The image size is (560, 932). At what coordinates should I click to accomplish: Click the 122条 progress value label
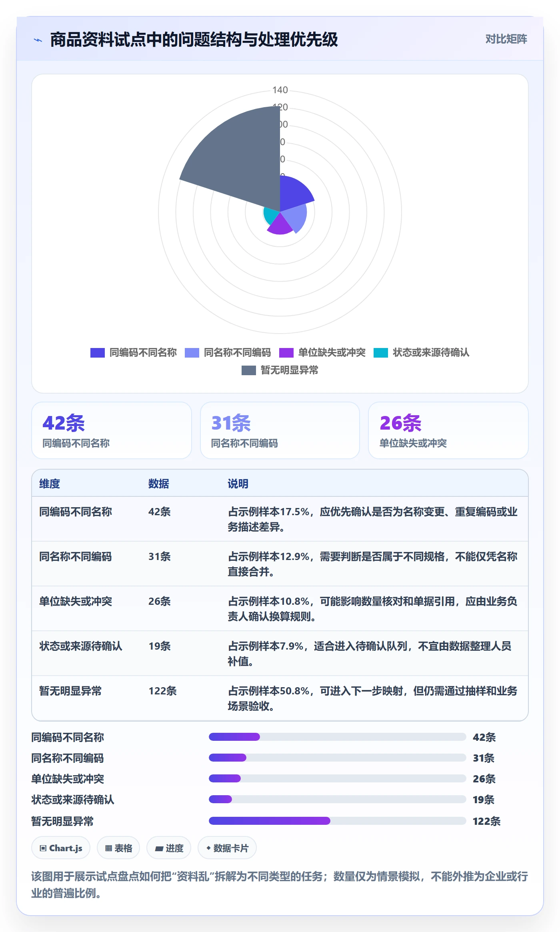(x=486, y=821)
